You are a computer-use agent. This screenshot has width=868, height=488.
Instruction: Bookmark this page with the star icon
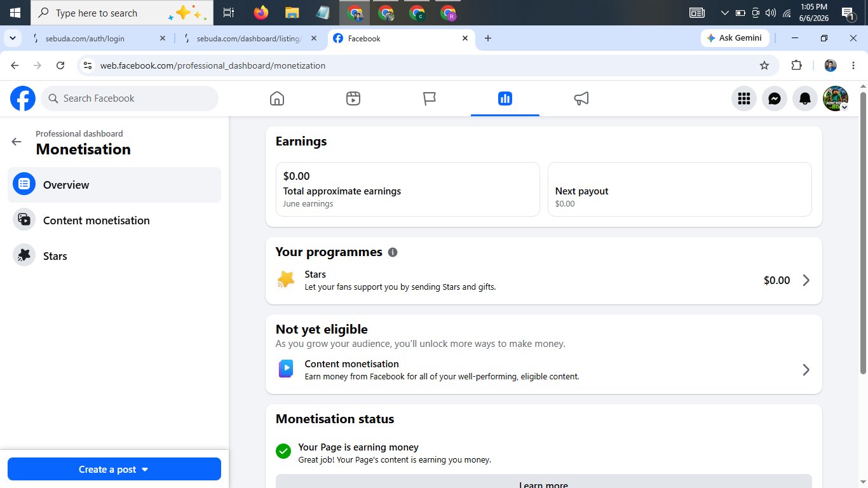(x=764, y=65)
